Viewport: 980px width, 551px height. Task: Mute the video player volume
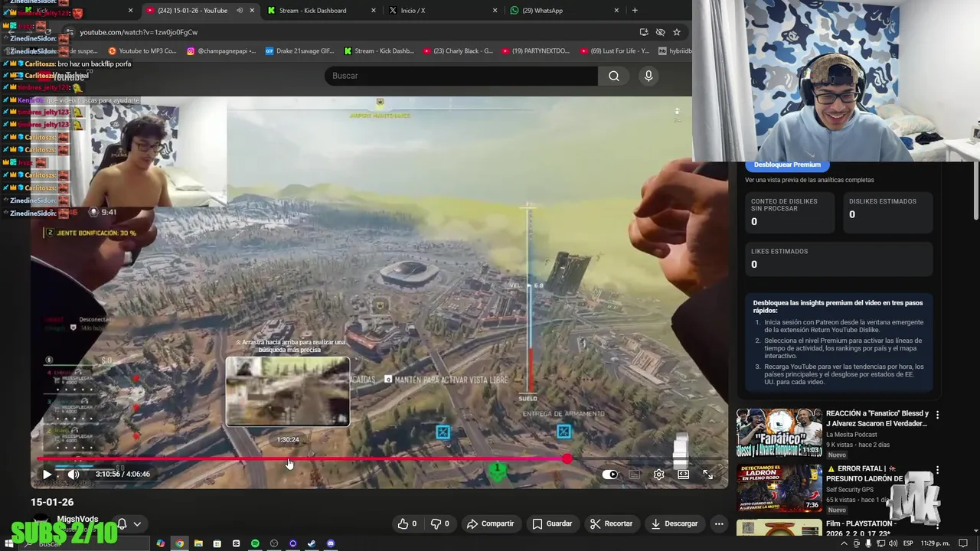coord(73,474)
